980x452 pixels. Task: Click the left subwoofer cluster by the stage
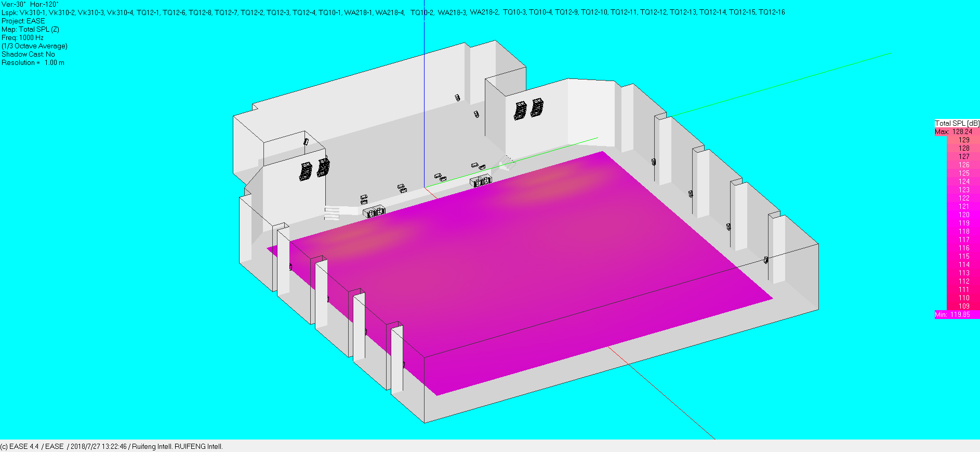click(374, 211)
